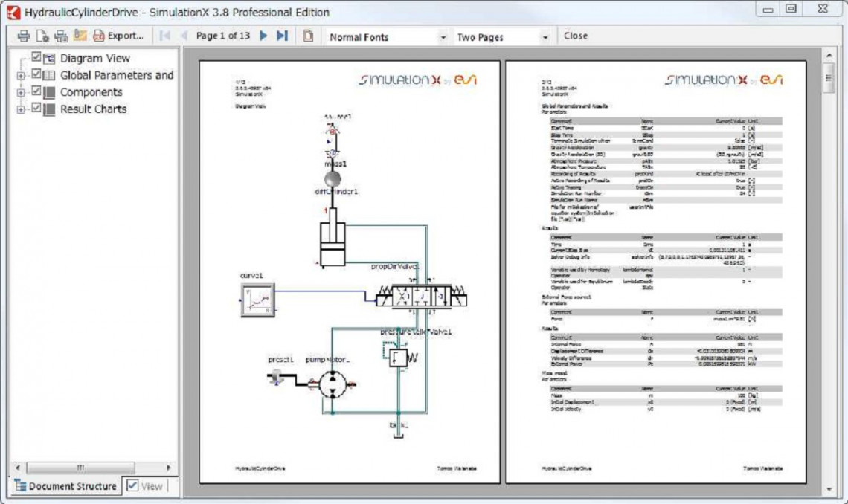
Task: Open the Two Pages dropdown
Action: click(x=502, y=37)
